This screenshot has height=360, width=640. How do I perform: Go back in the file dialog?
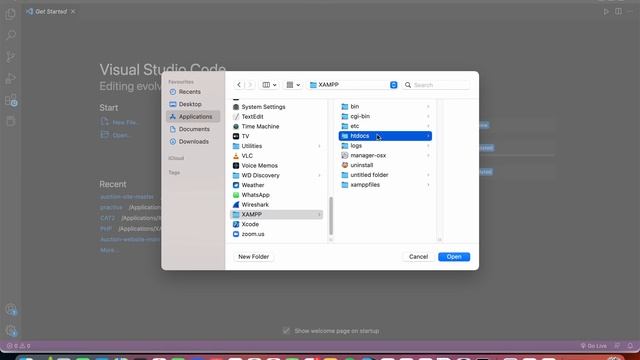coord(239,85)
